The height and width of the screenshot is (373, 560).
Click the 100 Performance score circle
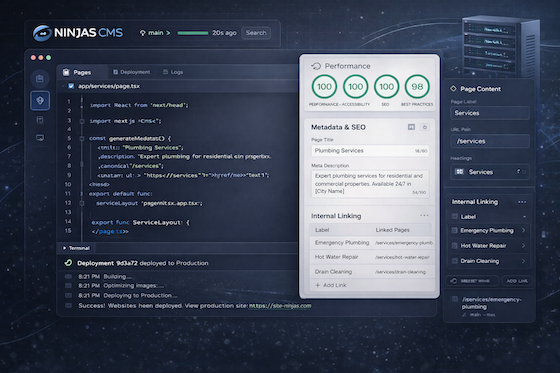pyautogui.click(x=324, y=87)
